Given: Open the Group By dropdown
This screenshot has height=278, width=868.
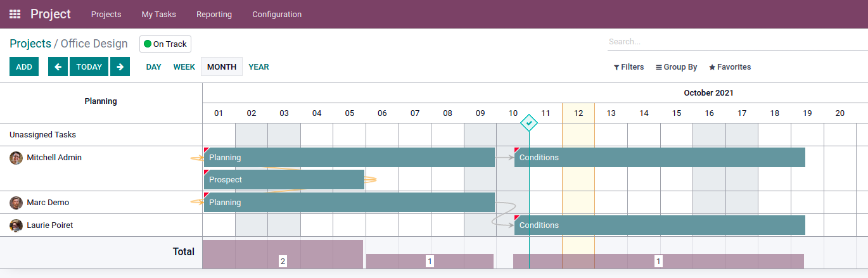Looking at the screenshot, I should click(x=676, y=67).
